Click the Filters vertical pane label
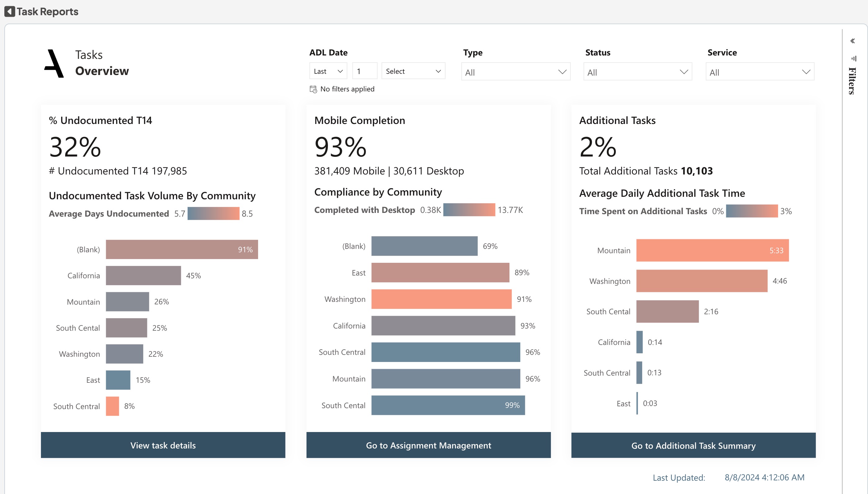The image size is (868, 494). [x=852, y=81]
